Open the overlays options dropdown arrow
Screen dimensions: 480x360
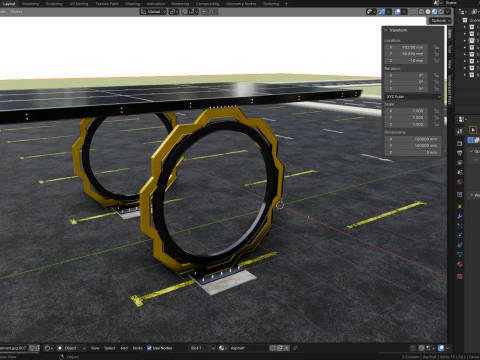coord(404,12)
